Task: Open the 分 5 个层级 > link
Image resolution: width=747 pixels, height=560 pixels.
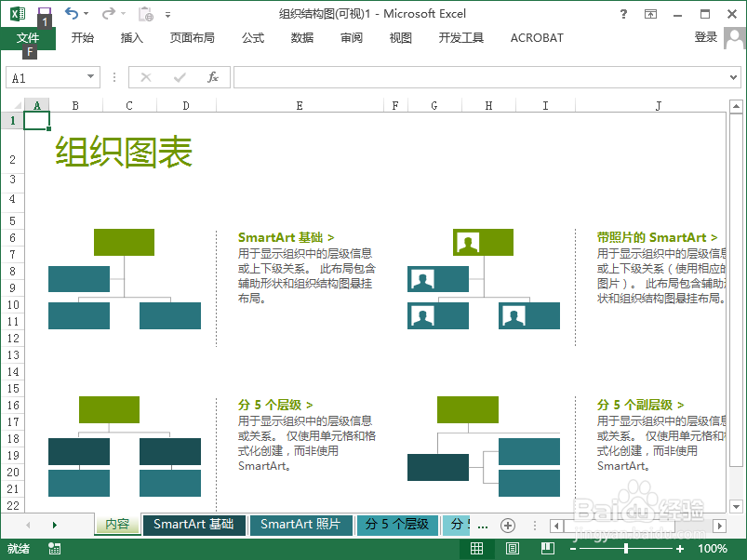Action: [275, 405]
